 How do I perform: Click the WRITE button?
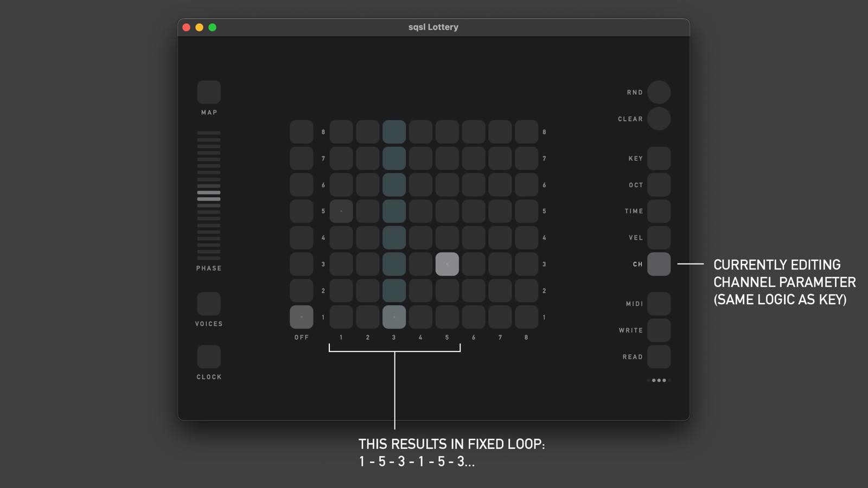tap(659, 330)
